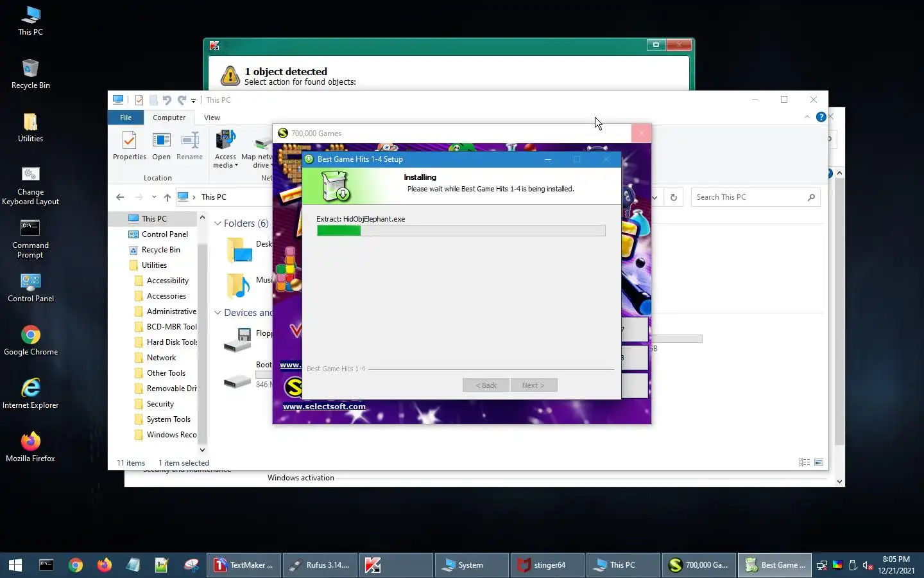Open Utilities folder on desktop

tap(30, 128)
